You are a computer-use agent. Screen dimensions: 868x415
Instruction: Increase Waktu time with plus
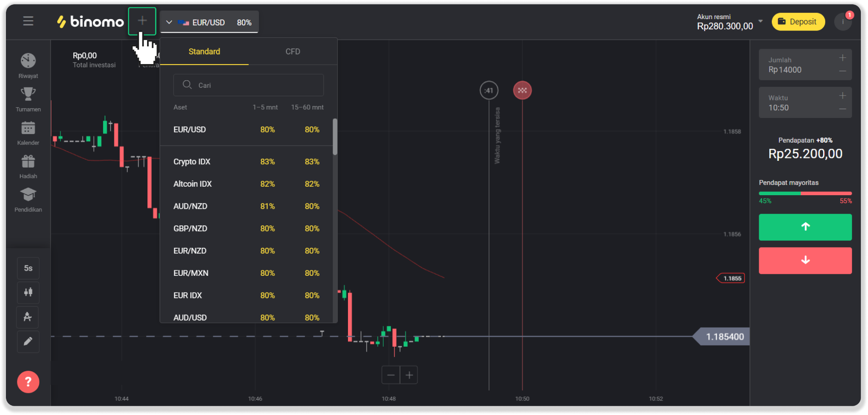tap(843, 96)
